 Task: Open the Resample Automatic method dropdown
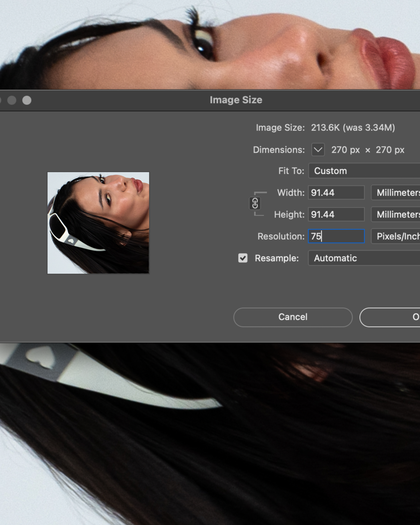[x=364, y=258]
